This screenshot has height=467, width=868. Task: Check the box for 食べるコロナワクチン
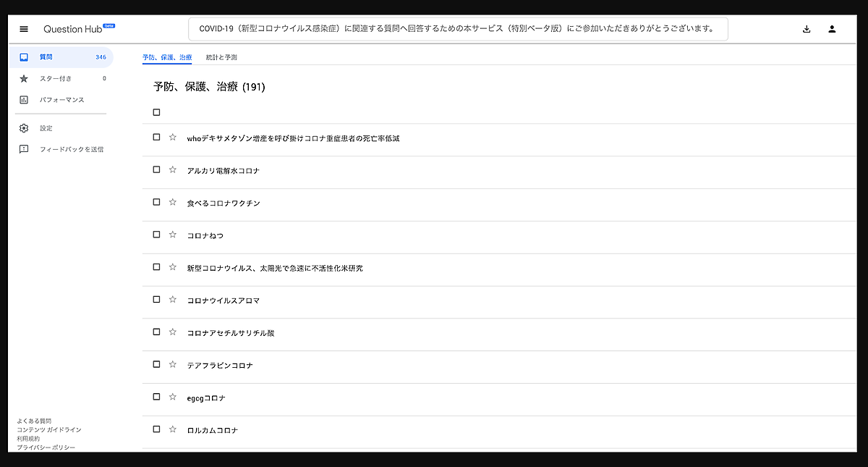(156, 202)
